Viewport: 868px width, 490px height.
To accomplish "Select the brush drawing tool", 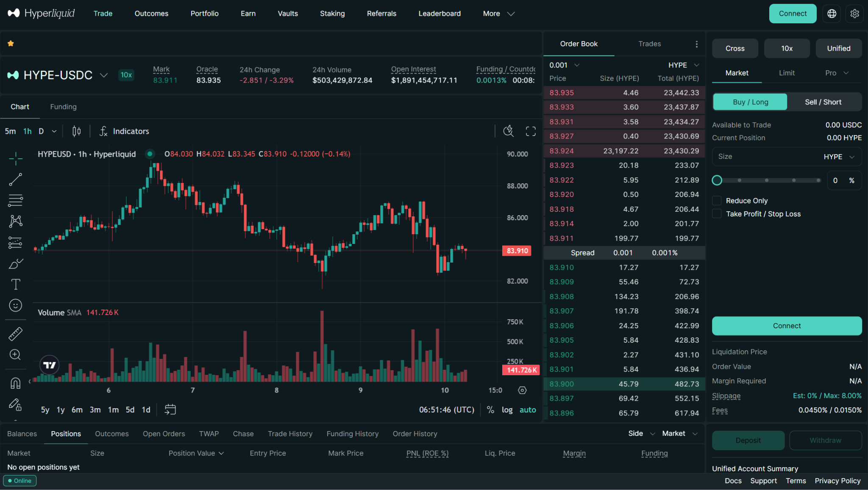I will [x=15, y=263].
